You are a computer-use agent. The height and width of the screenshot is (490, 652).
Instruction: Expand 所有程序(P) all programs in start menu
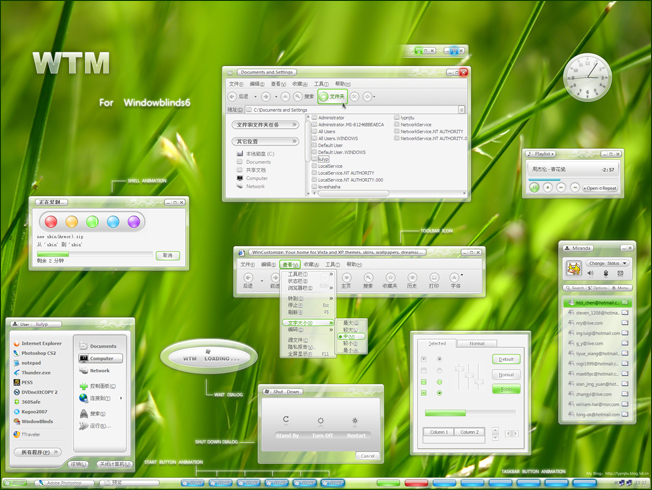(x=37, y=452)
